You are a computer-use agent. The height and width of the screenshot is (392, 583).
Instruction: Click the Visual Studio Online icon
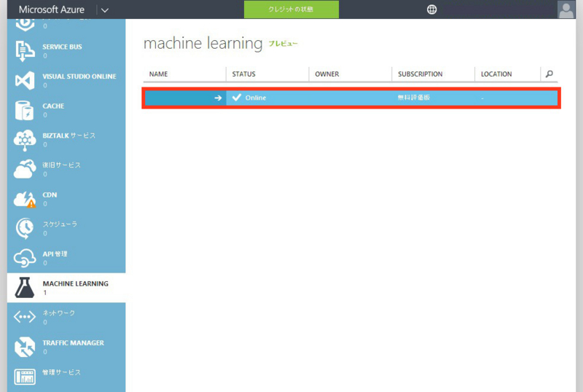[x=25, y=80]
